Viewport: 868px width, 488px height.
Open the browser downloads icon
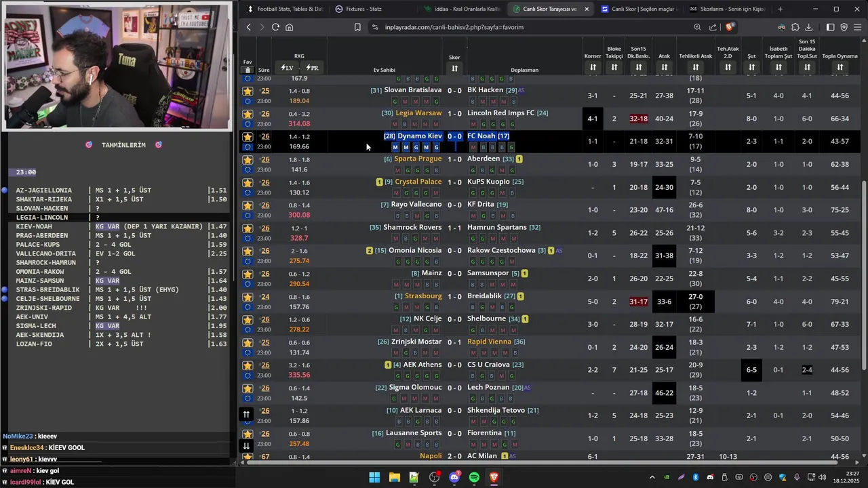click(x=809, y=27)
